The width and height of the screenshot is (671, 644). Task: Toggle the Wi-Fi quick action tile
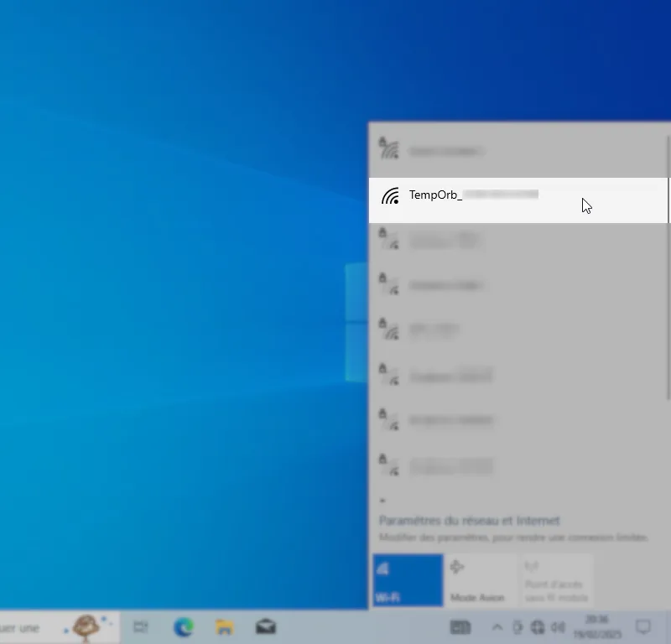pyautogui.click(x=407, y=579)
